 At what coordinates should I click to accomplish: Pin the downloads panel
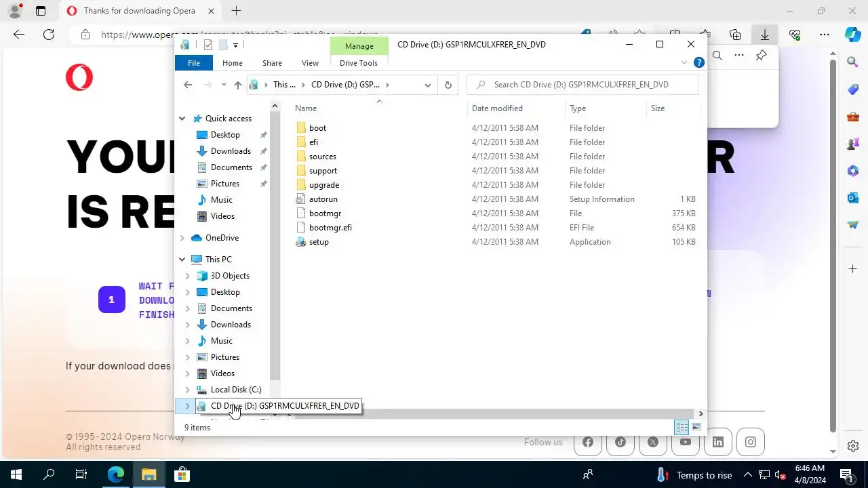(761, 56)
